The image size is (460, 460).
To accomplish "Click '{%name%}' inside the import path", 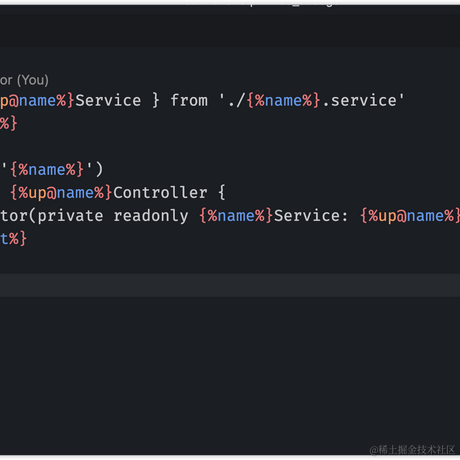I will [x=283, y=100].
